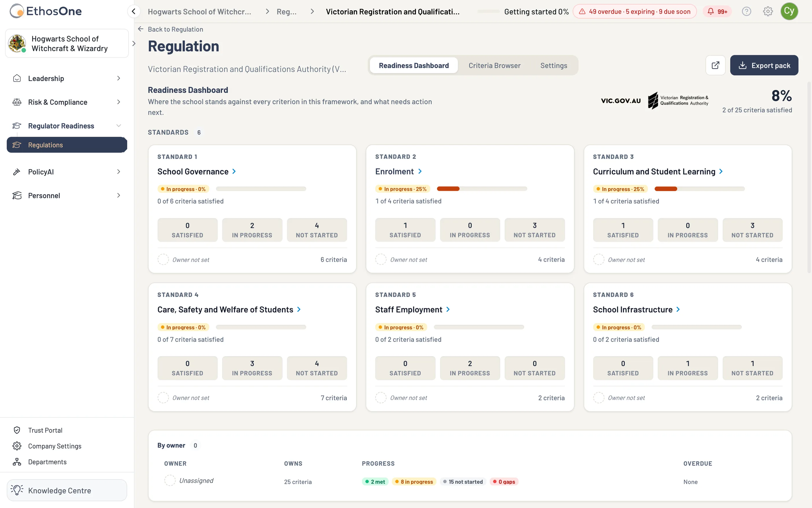Switch to the Readiness Dashboard tab
812x508 pixels.
(414, 65)
